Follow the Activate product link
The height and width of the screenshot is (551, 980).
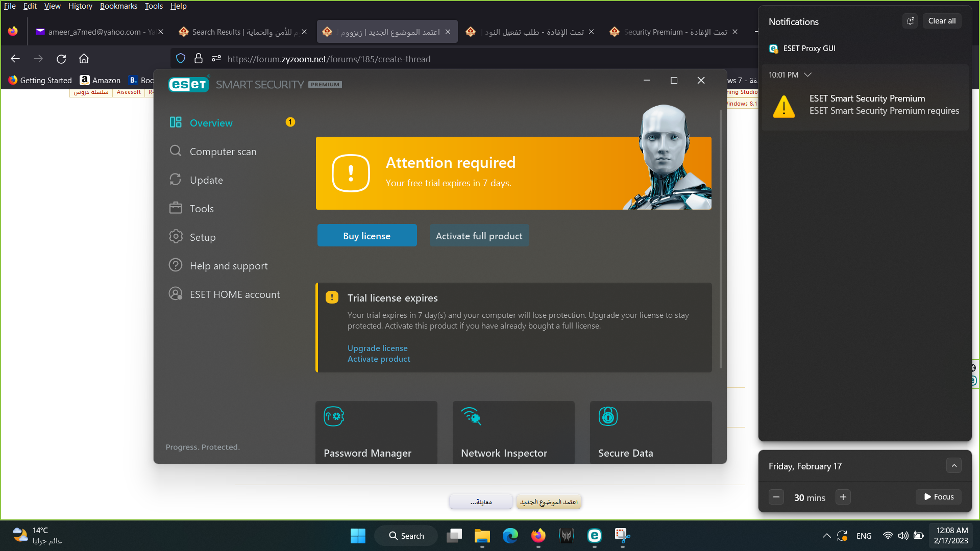(379, 359)
